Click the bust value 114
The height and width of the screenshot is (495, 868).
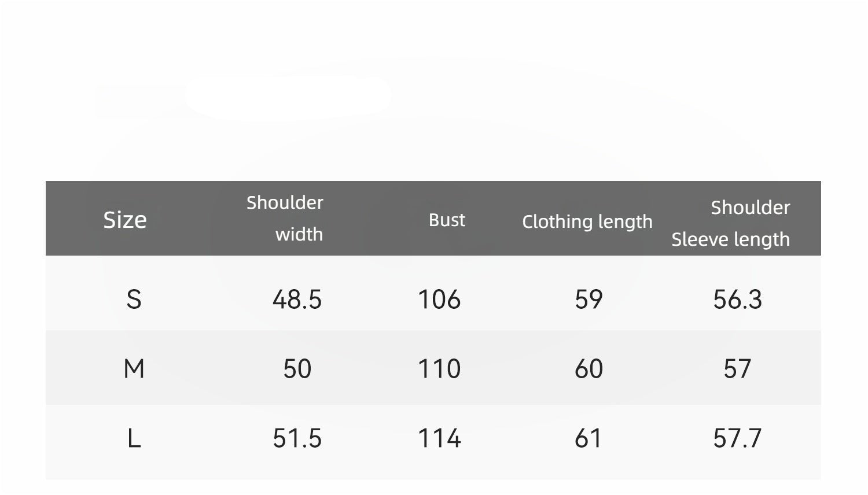point(439,438)
